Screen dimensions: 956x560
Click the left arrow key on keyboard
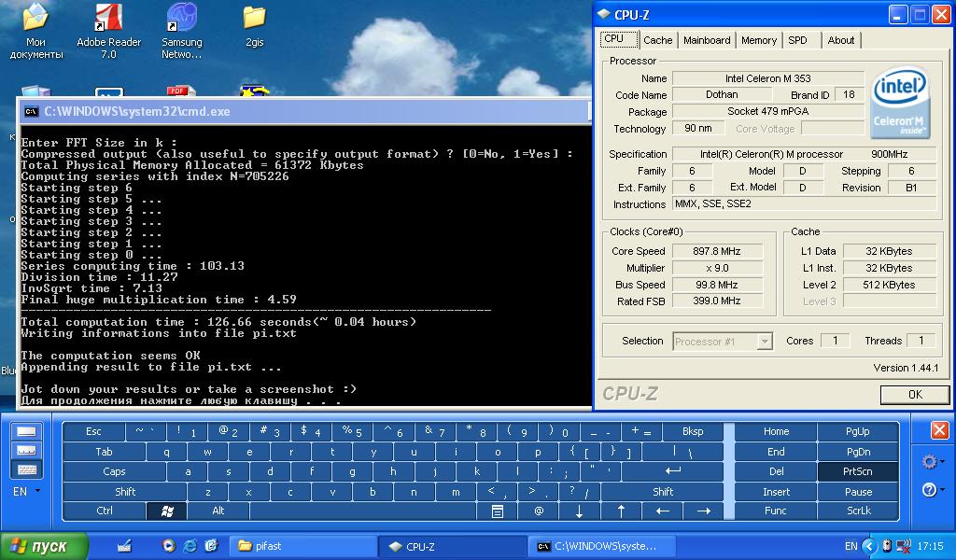click(662, 511)
